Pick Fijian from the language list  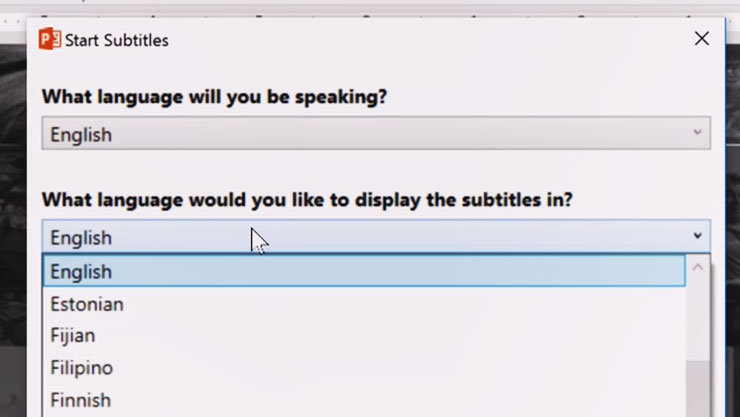click(73, 336)
